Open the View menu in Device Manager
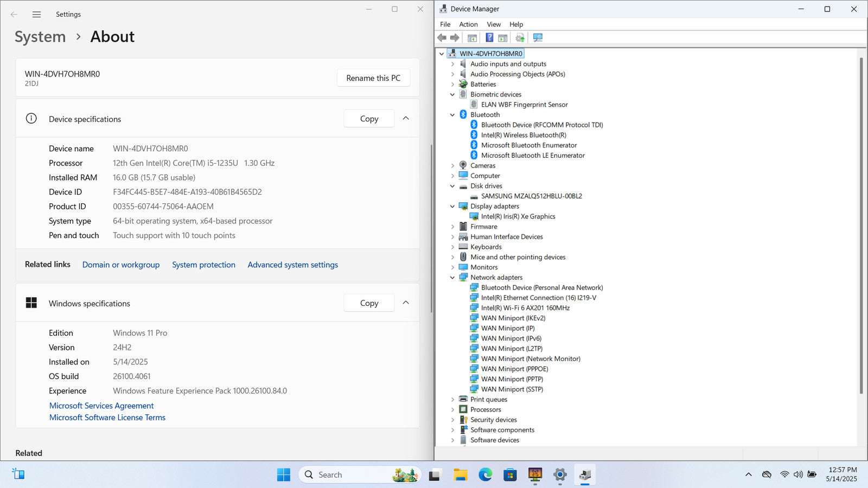The height and width of the screenshot is (488, 868). pyautogui.click(x=494, y=24)
